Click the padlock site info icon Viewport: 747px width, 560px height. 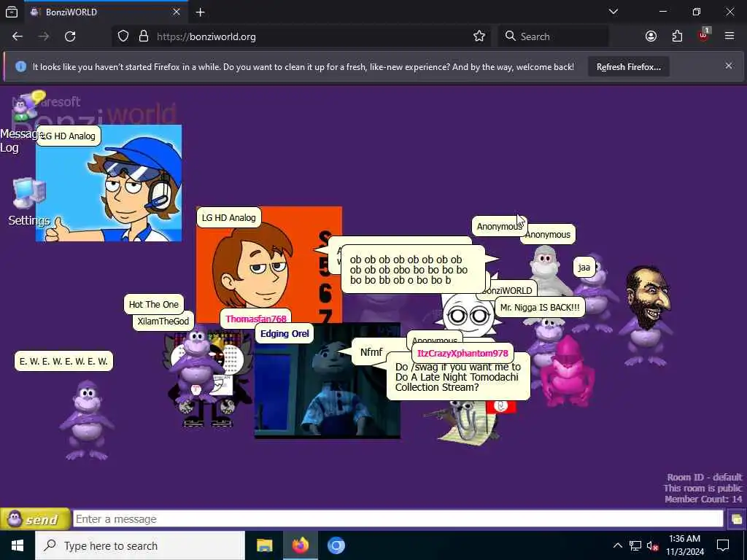click(x=144, y=36)
